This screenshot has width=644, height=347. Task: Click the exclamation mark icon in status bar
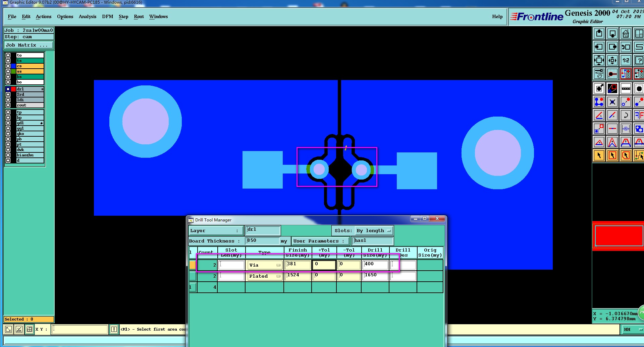(x=114, y=329)
